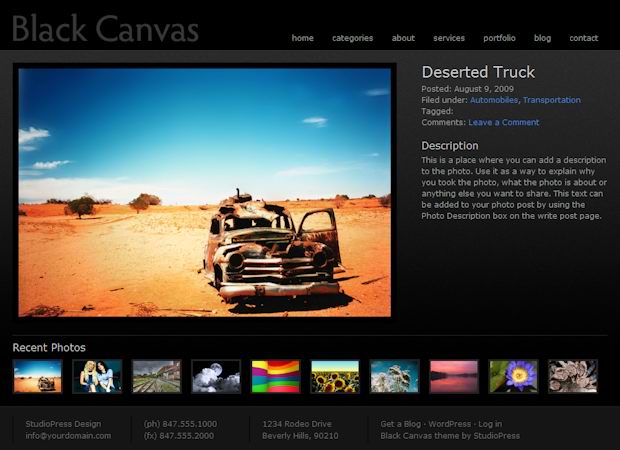620x450 pixels.
Task: Click the info@yourdomain.com email address
Action: (68, 436)
